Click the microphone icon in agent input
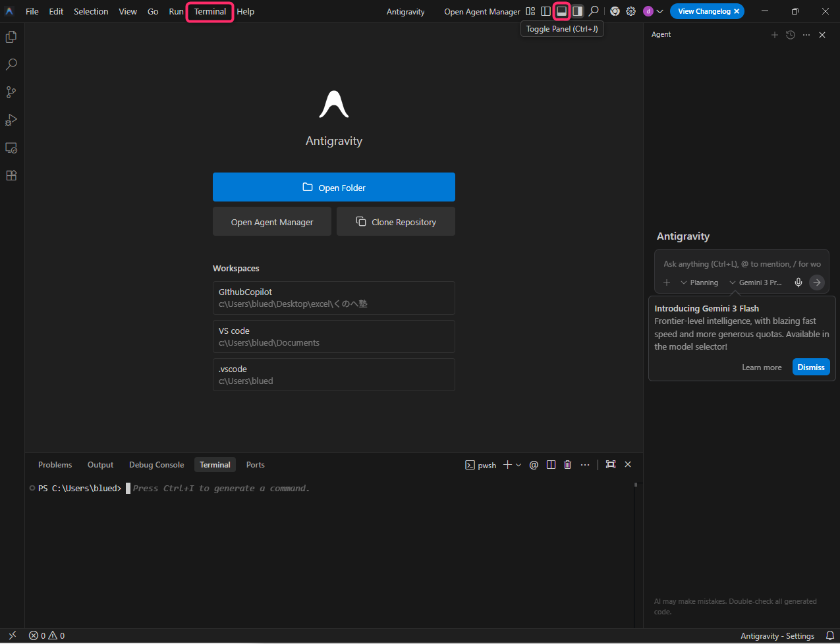The height and width of the screenshot is (644, 840). point(798,282)
